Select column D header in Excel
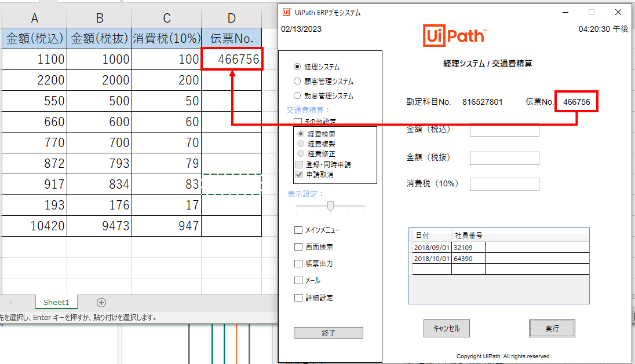Viewport: 635px width, 364px height. 232,18
